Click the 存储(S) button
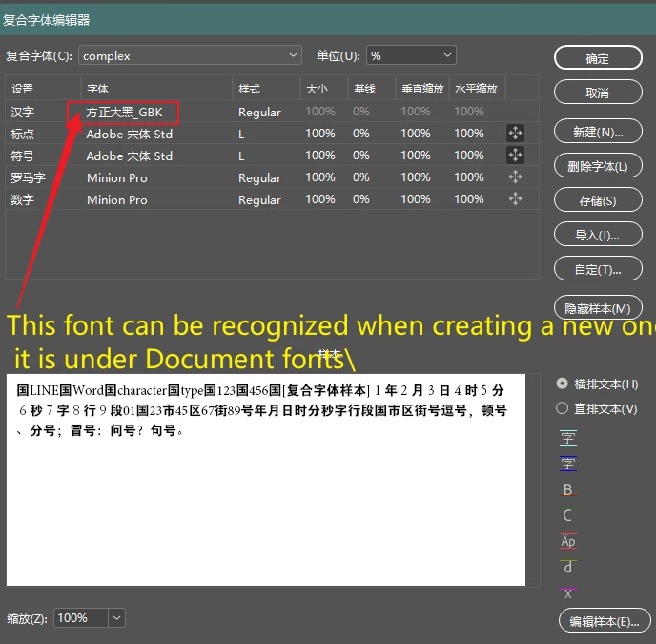The width and height of the screenshot is (656, 644). (598, 200)
